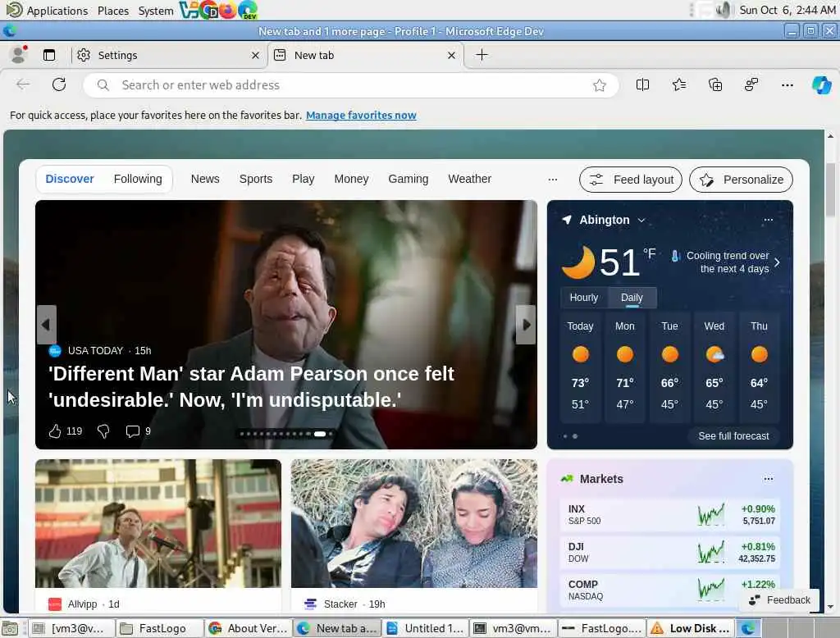Open the News category
The image size is (840, 638).
[205, 179]
